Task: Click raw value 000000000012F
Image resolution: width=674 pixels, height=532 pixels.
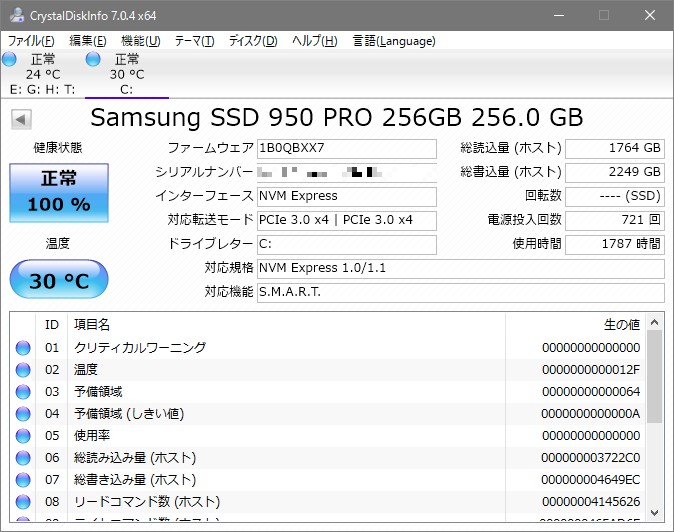Action: (591, 370)
